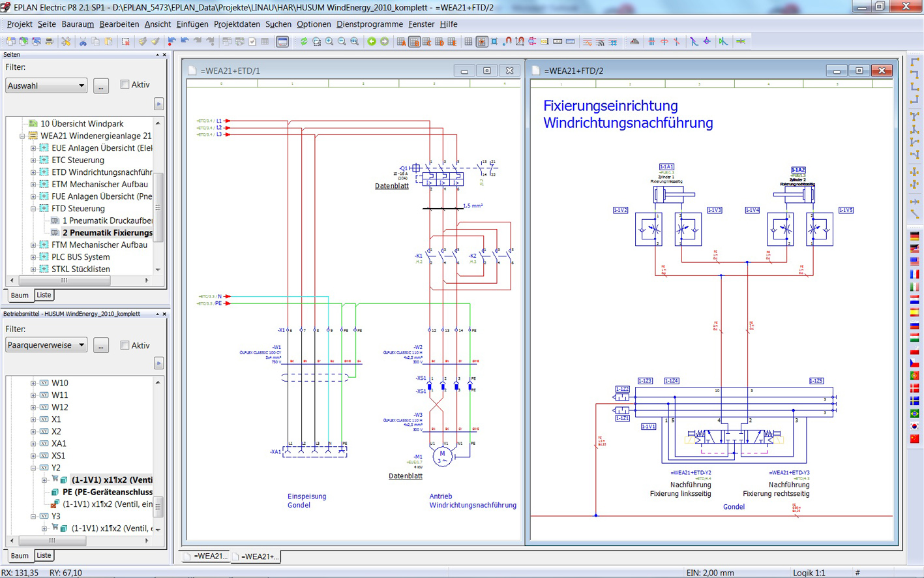Click the Cut scissors icon

[83, 42]
